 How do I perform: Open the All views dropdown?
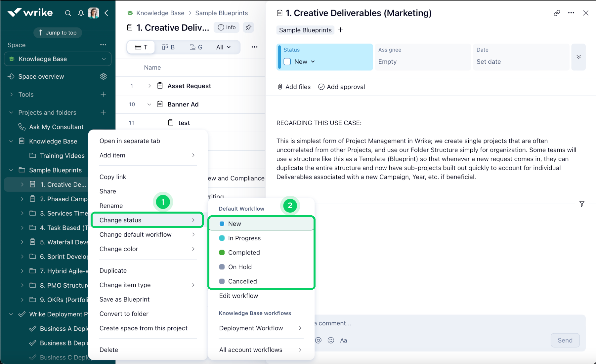tap(223, 47)
